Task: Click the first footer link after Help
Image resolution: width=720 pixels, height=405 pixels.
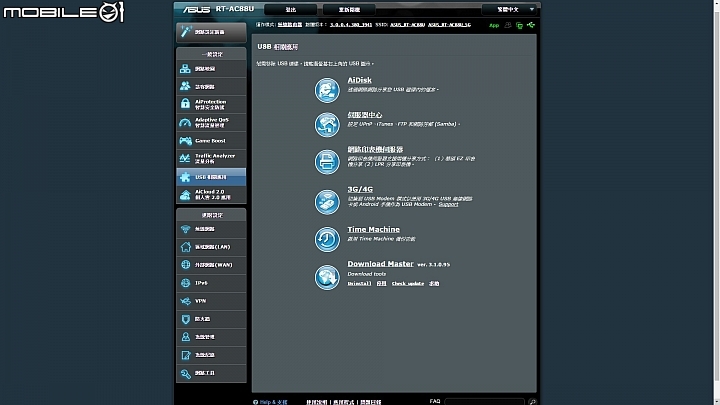Action: pyautogui.click(x=317, y=402)
